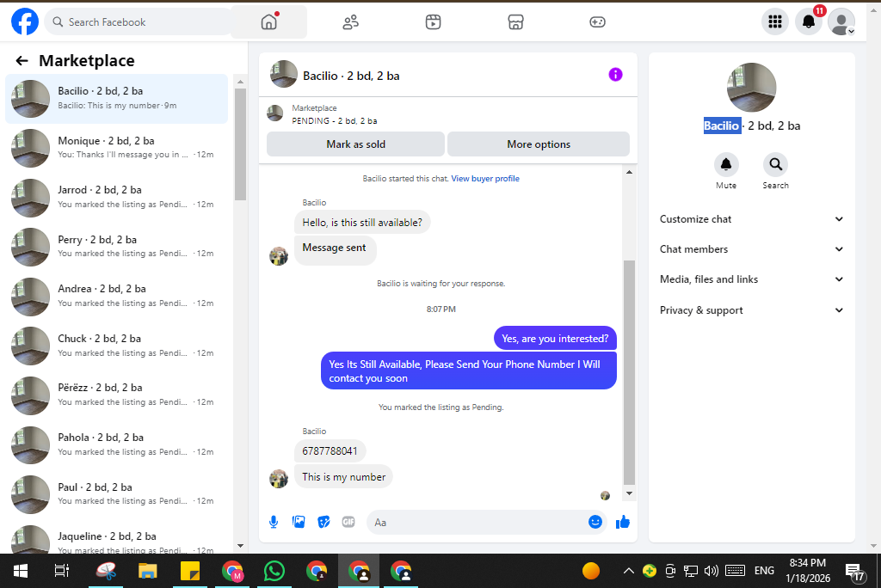The image size is (881, 588).
Task: Go to the Home feed icon
Action: point(269,21)
